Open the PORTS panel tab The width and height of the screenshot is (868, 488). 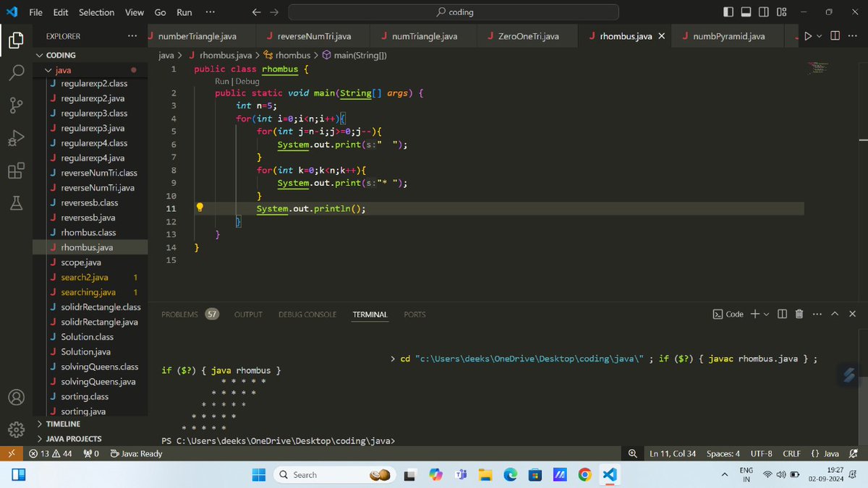tap(414, 314)
